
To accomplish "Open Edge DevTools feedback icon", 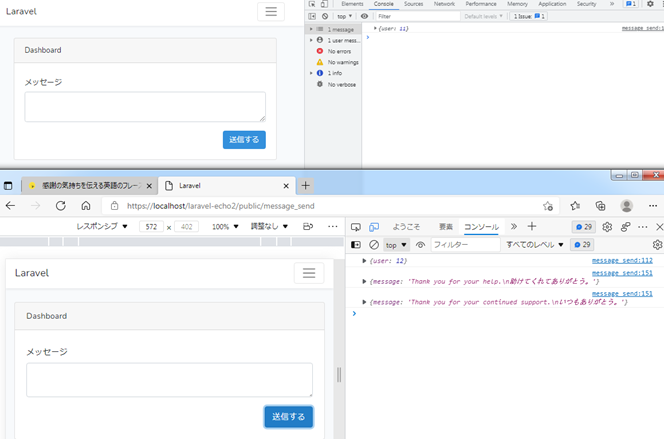I will [625, 227].
